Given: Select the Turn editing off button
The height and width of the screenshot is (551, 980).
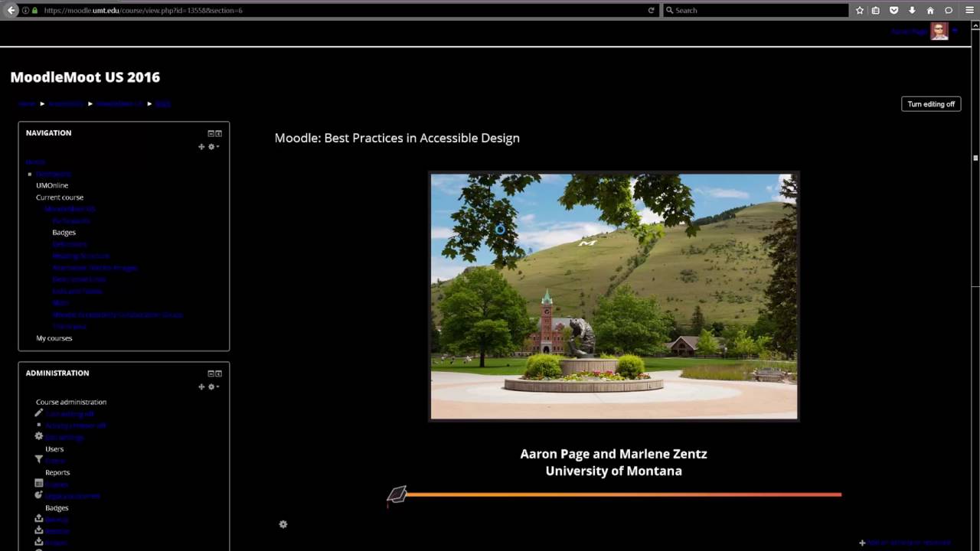Looking at the screenshot, I should pyautogui.click(x=931, y=104).
